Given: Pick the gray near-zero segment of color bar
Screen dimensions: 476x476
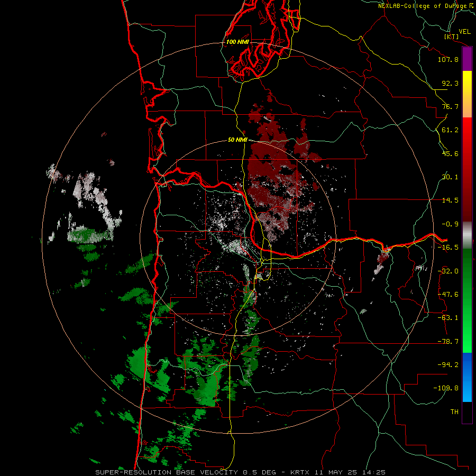Looking at the screenshot, I should (x=467, y=234).
